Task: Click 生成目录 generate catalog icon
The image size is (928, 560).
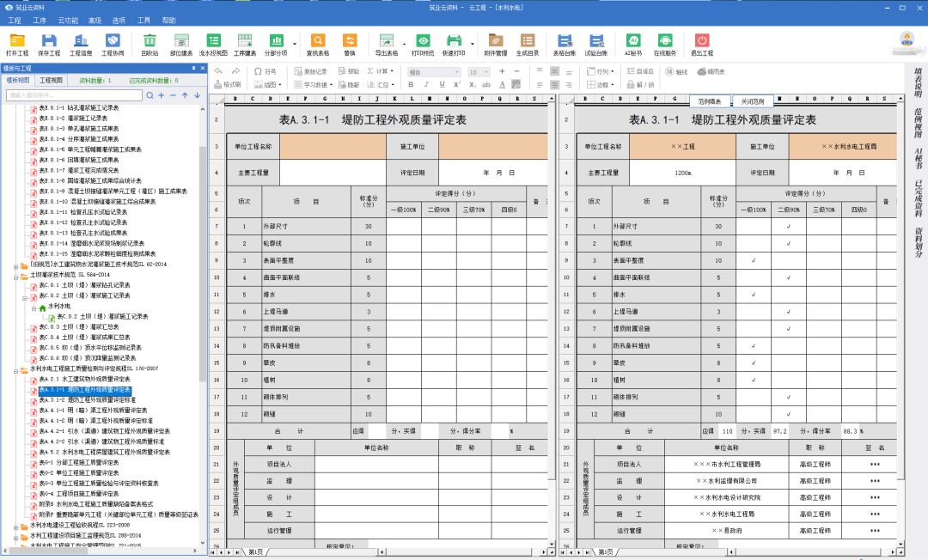Action: (528, 45)
